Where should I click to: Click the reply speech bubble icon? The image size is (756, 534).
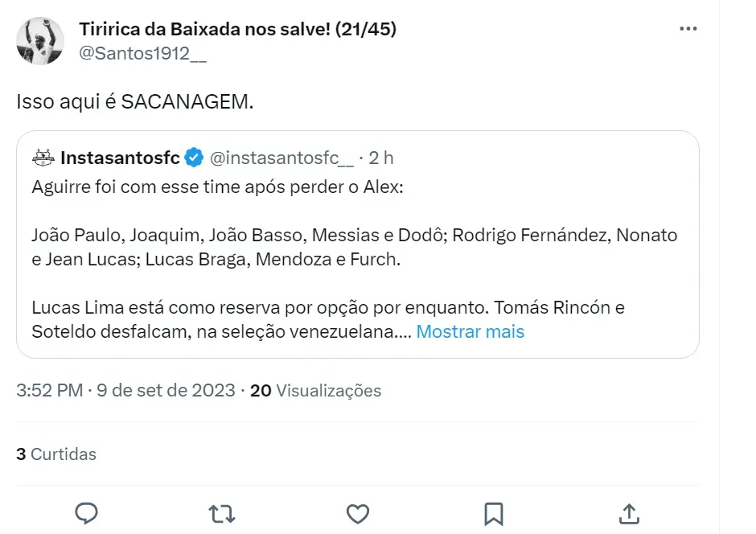(x=86, y=513)
